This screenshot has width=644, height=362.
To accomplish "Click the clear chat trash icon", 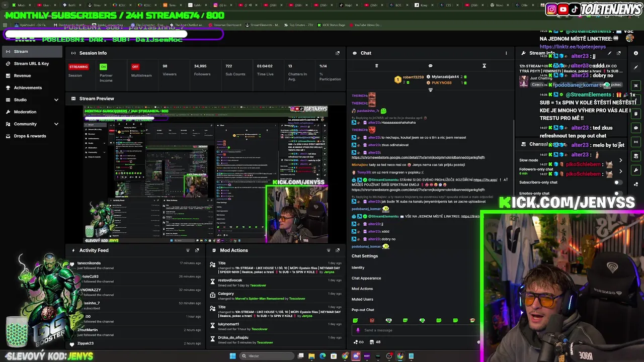I will click(376, 66).
